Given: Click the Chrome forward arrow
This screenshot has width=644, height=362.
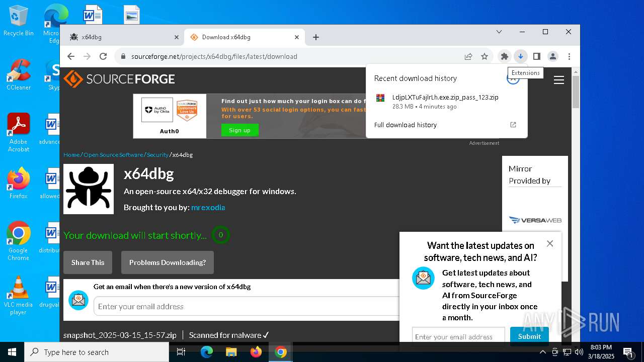Looking at the screenshot, I should pos(87,56).
